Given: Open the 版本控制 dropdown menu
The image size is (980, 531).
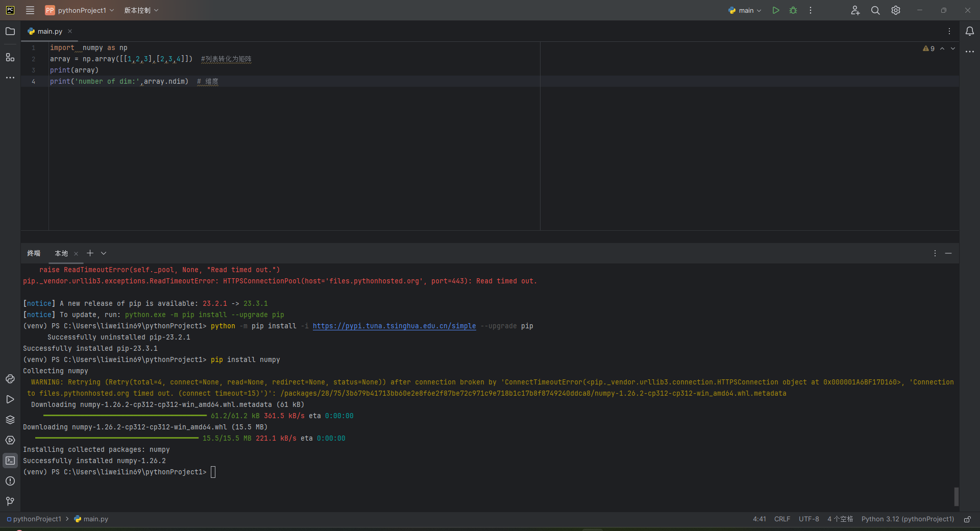Looking at the screenshot, I should click(x=141, y=10).
